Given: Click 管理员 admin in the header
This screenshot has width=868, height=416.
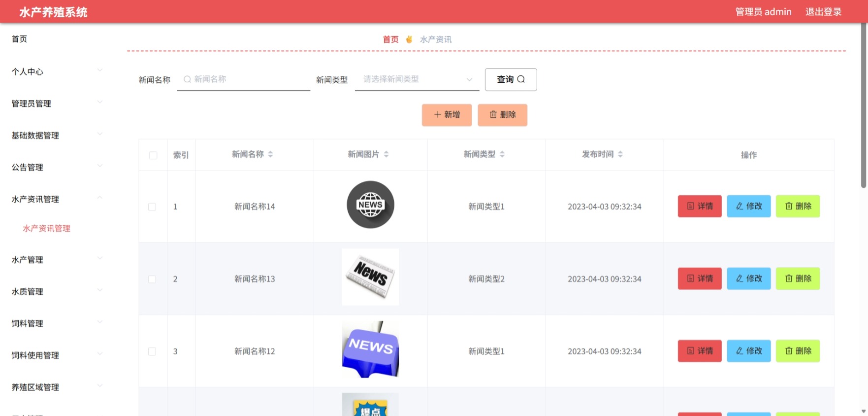Looking at the screenshot, I should point(764,12).
